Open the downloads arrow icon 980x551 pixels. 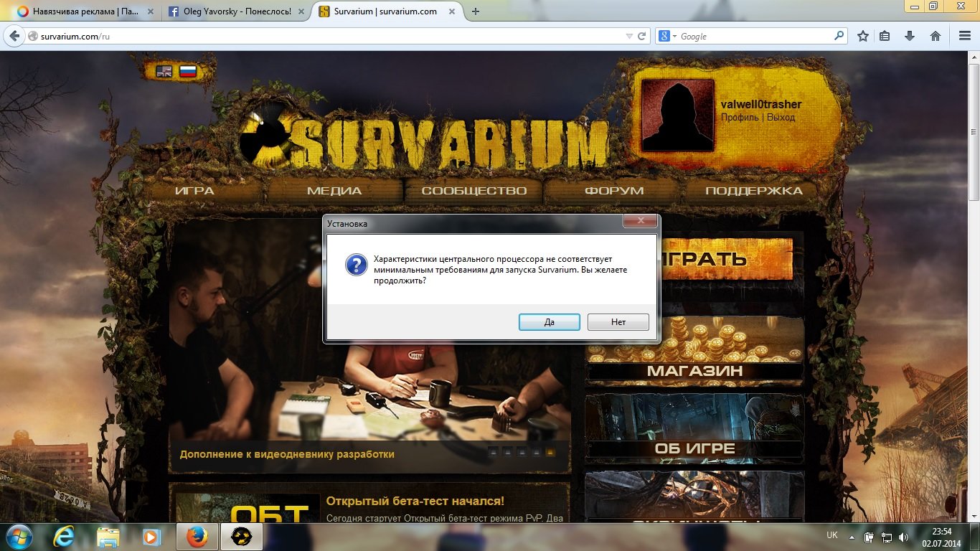[x=910, y=36]
